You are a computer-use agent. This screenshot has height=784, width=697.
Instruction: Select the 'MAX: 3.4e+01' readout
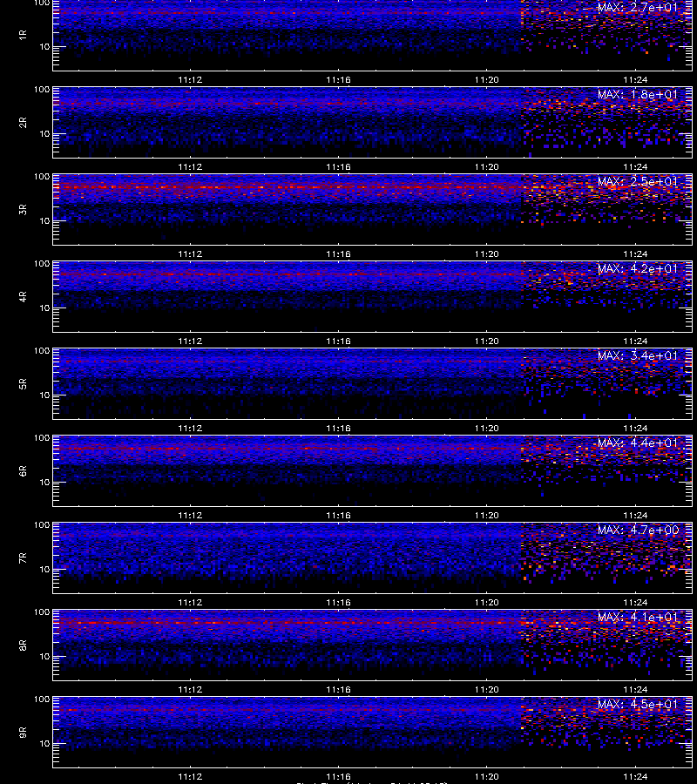click(638, 355)
